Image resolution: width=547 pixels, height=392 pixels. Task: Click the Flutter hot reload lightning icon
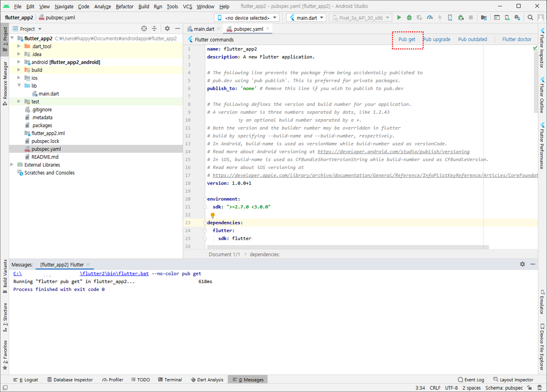(x=440, y=17)
